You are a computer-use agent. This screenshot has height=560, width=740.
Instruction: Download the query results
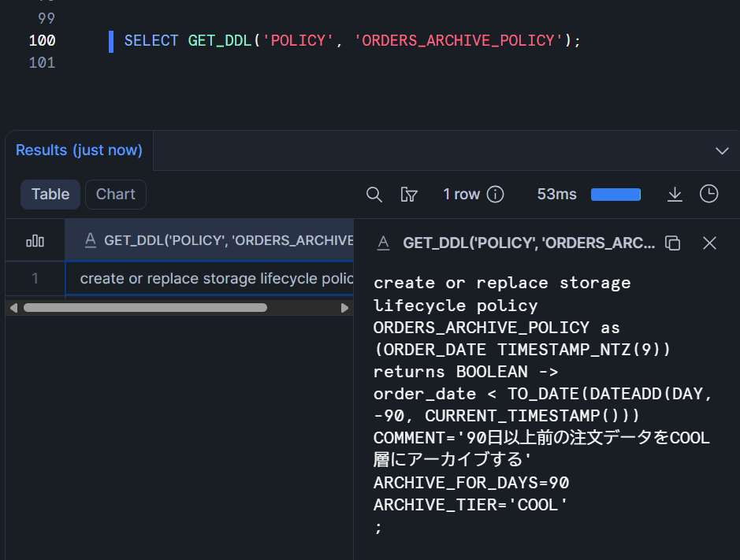click(x=675, y=195)
